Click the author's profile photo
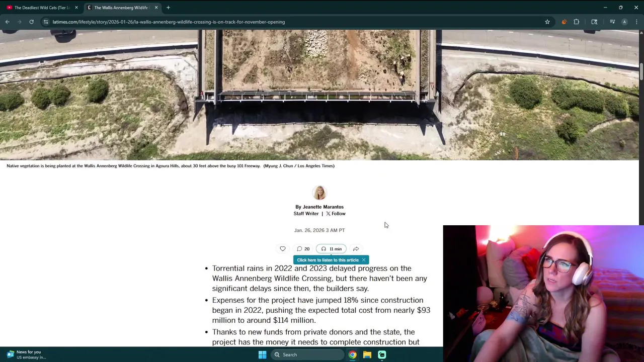The image size is (644, 362). (x=319, y=193)
